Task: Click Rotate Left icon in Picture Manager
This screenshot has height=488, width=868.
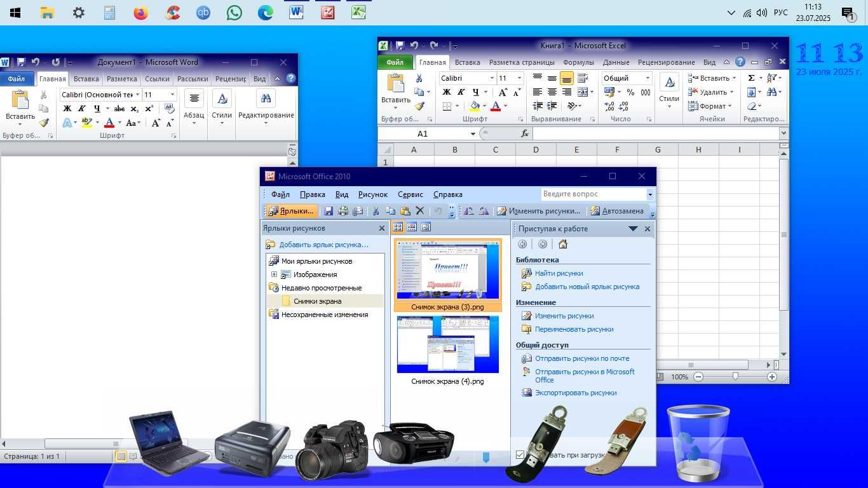Action: [468, 211]
